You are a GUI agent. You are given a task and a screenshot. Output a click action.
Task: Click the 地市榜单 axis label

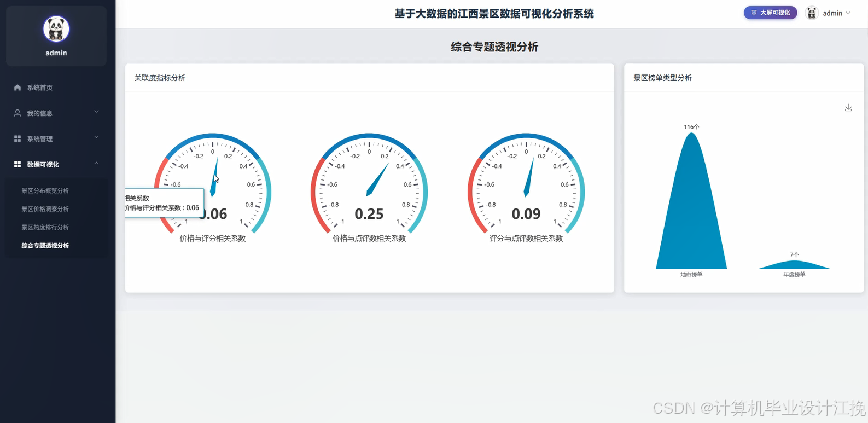coord(691,275)
